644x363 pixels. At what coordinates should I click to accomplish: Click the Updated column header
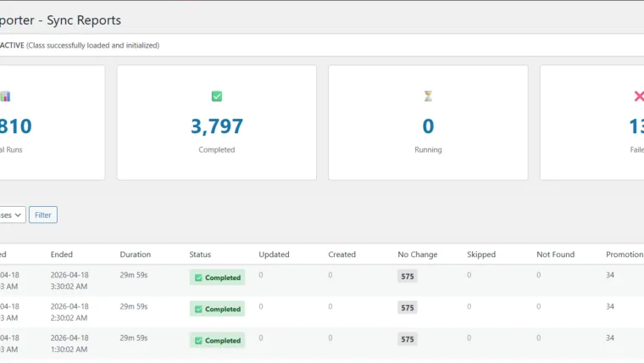click(274, 254)
